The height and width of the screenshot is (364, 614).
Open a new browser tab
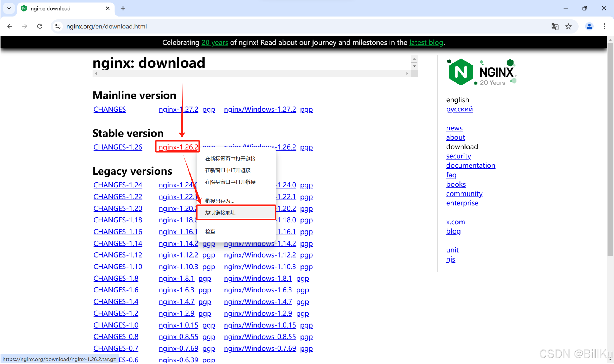(123, 8)
